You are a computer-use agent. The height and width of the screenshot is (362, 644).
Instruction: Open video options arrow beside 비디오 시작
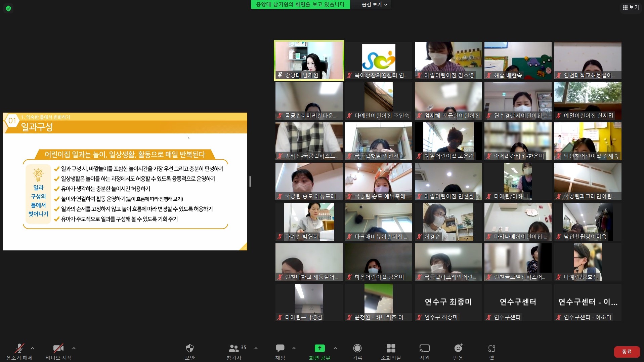coord(74,348)
